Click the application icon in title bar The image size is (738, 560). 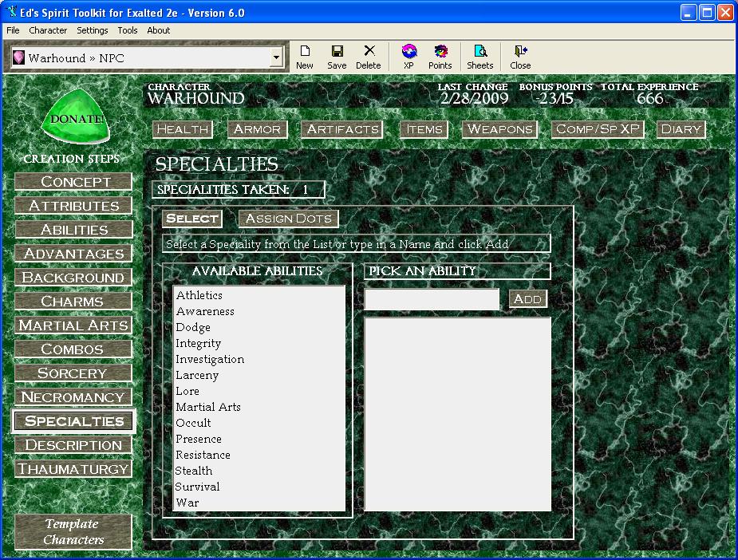[x=11, y=11]
